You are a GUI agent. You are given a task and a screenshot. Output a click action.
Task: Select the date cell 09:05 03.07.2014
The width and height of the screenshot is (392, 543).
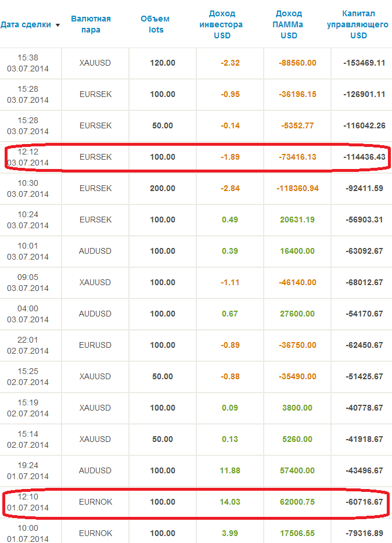28,282
